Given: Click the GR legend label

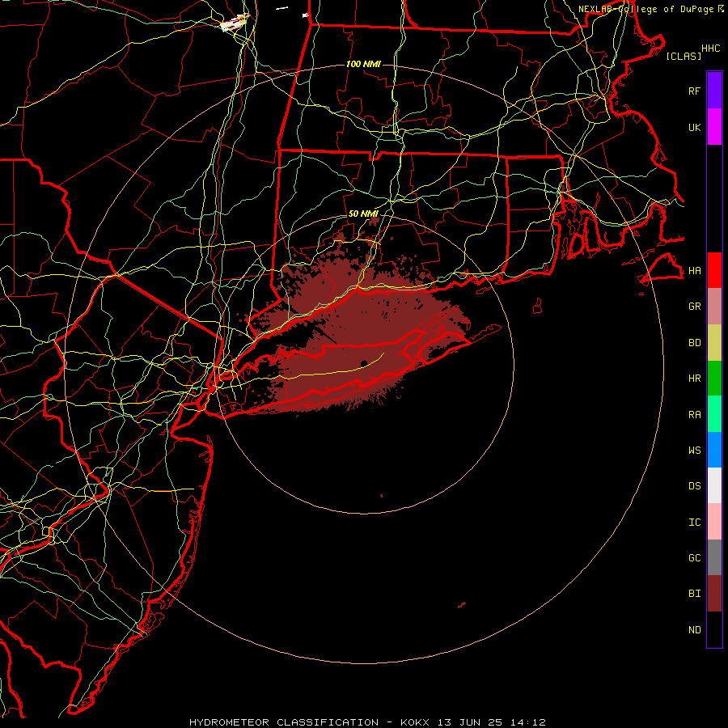Looking at the screenshot, I should pos(694,307).
